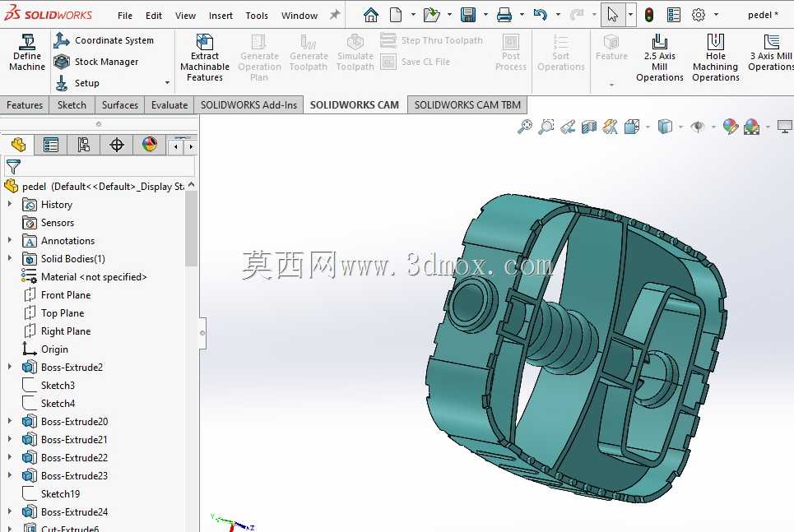Expand the Boss-Extrude24 feature
Image resolution: width=794 pixels, height=532 pixels.
point(10,511)
